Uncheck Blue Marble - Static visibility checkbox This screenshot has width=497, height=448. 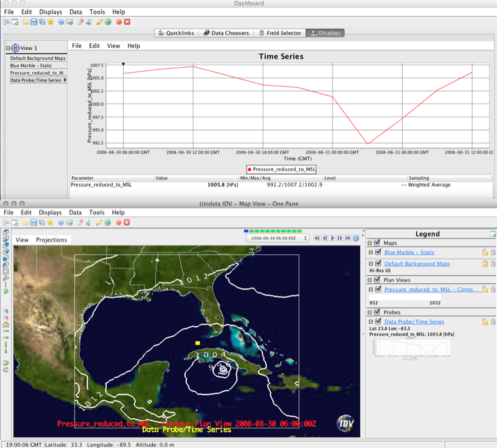click(378, 252)
